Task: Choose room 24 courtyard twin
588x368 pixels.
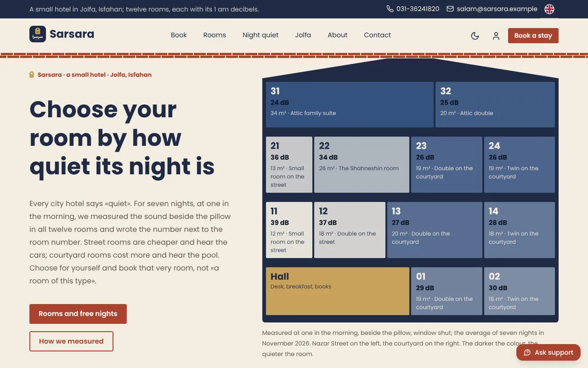Action: pyautogui.click(x=520, y=165)
